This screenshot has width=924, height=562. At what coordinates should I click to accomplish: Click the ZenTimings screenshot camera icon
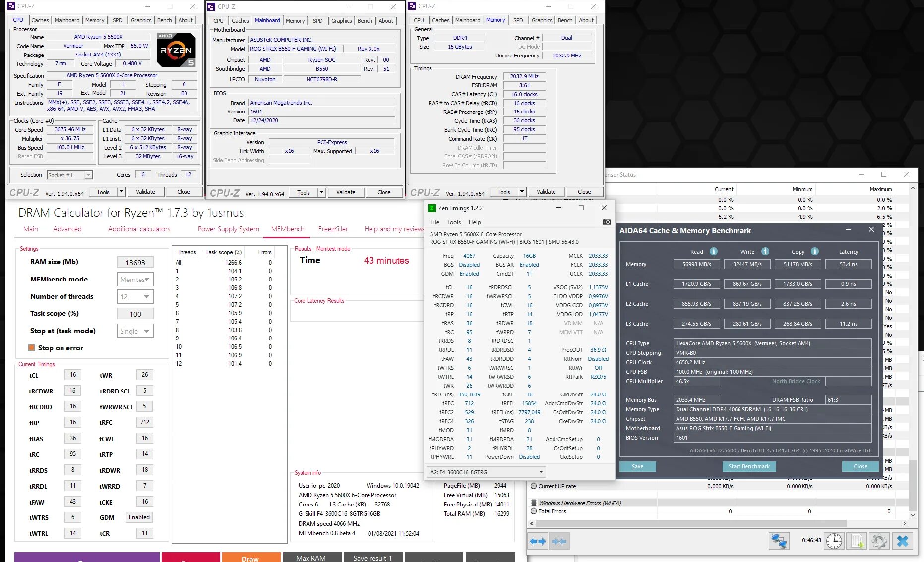[x=606, y=222]
